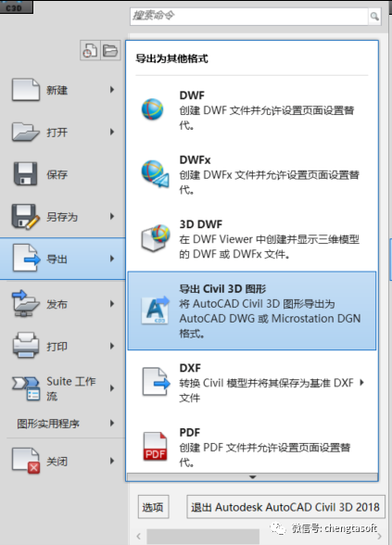392x545 pixels.
Task: Click the 关闭 page with red X icon
Action: (x=26, y=461)
